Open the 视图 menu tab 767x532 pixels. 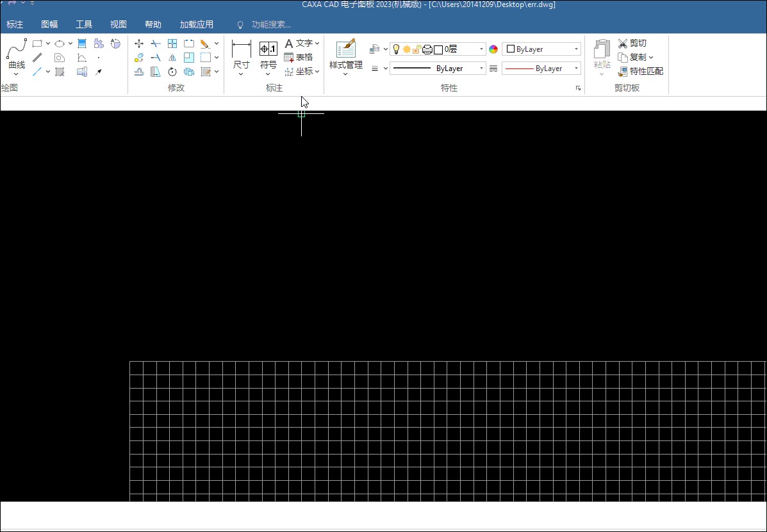coord(119,24)
